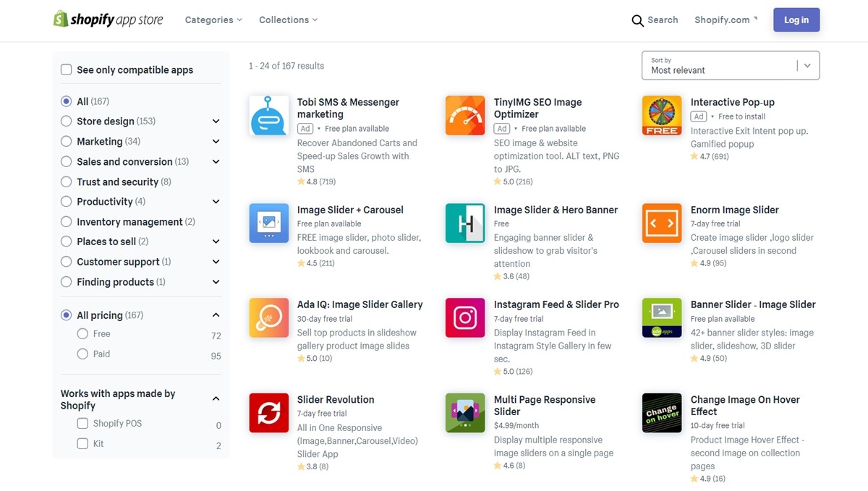
Task: Select Customer support radio filter
Action: (67, 262)
